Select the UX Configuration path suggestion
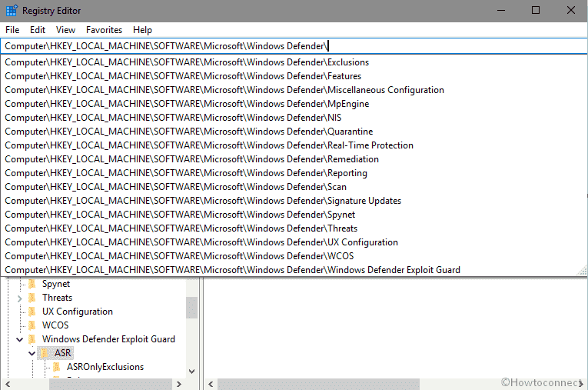Screen dimensions: 588x390 click(x=294, y=242)
